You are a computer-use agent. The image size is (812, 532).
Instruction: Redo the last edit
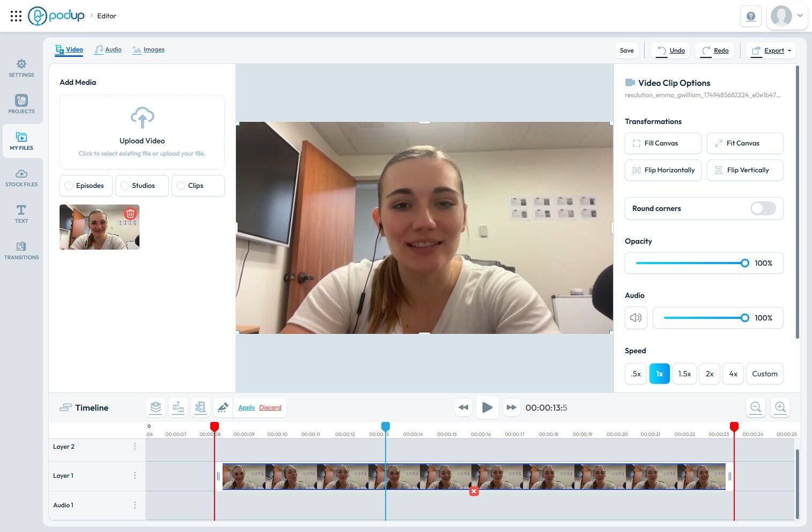click(x=714, y=50)
